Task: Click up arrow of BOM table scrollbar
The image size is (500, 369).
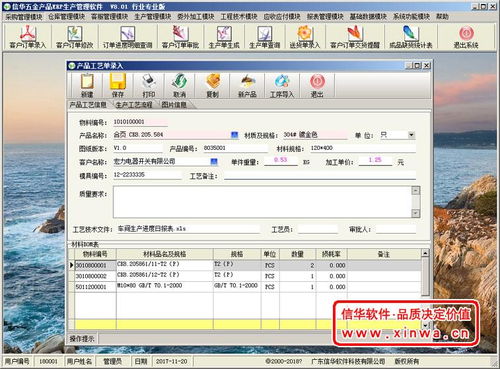Action: click(x=425, y=253)
